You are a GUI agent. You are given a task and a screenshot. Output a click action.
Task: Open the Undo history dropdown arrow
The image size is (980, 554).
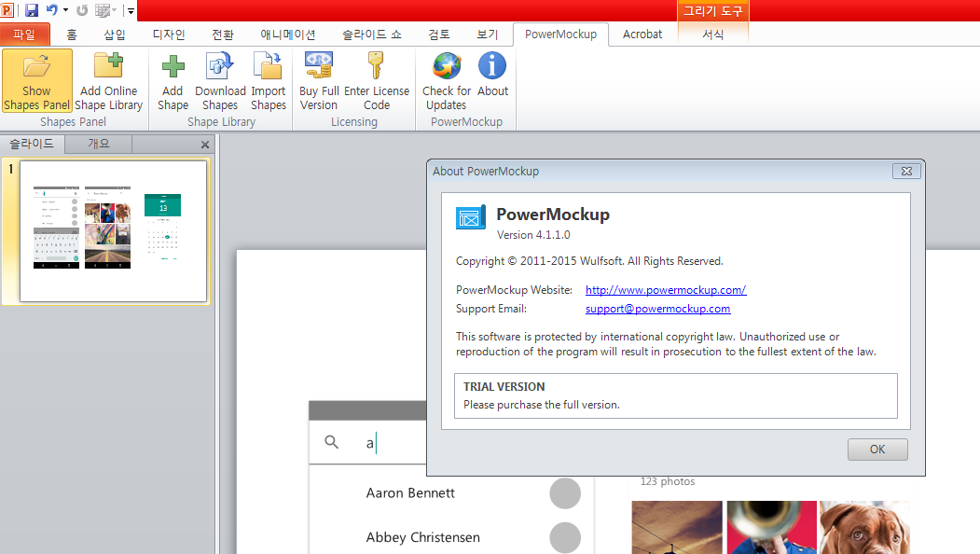65,10
